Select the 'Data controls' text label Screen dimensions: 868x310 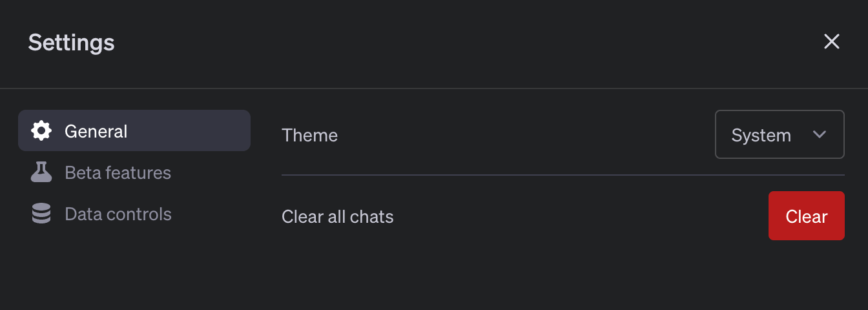118,214
